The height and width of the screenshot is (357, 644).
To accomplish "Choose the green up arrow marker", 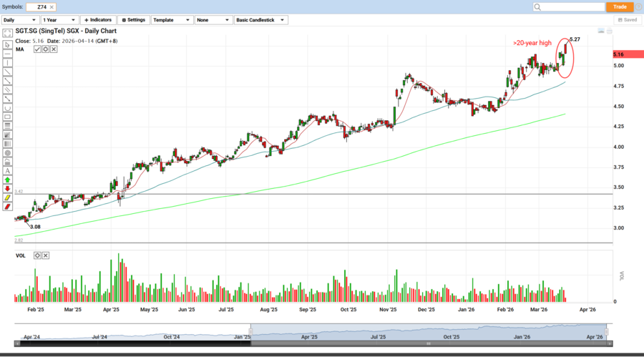I will click(7, 180).
